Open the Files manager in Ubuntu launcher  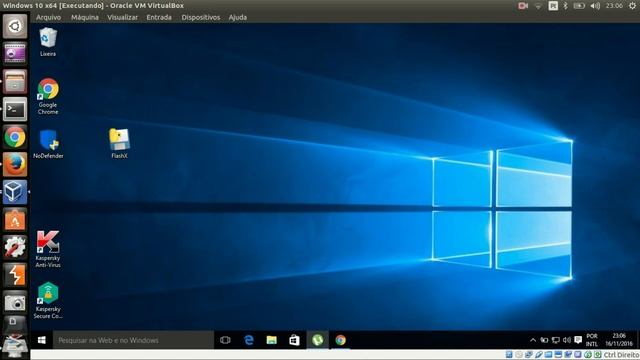point(15,81)
